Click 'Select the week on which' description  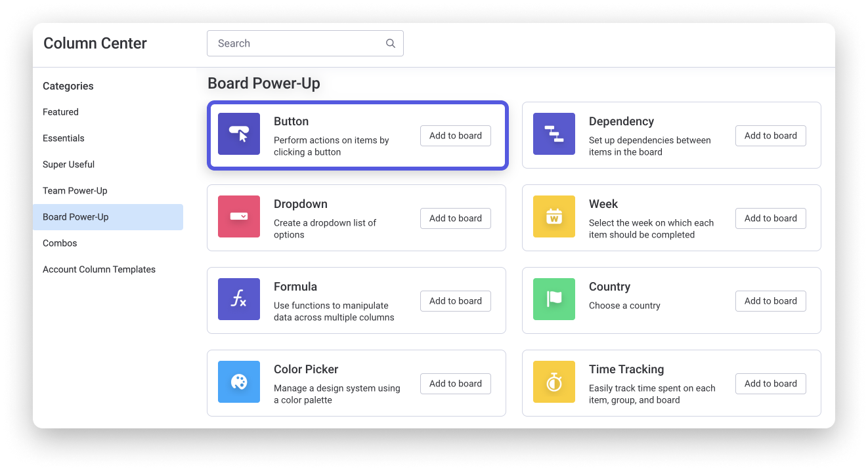(651, 229)
